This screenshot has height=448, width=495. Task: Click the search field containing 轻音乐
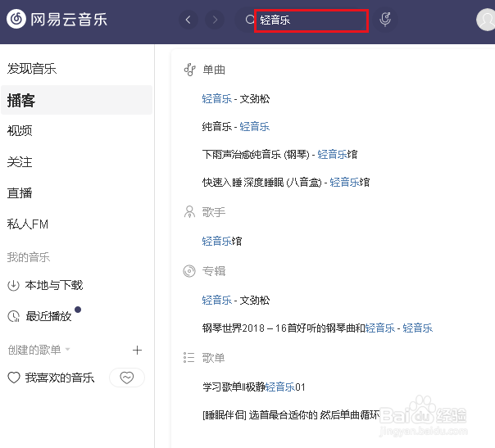[311, 20]
